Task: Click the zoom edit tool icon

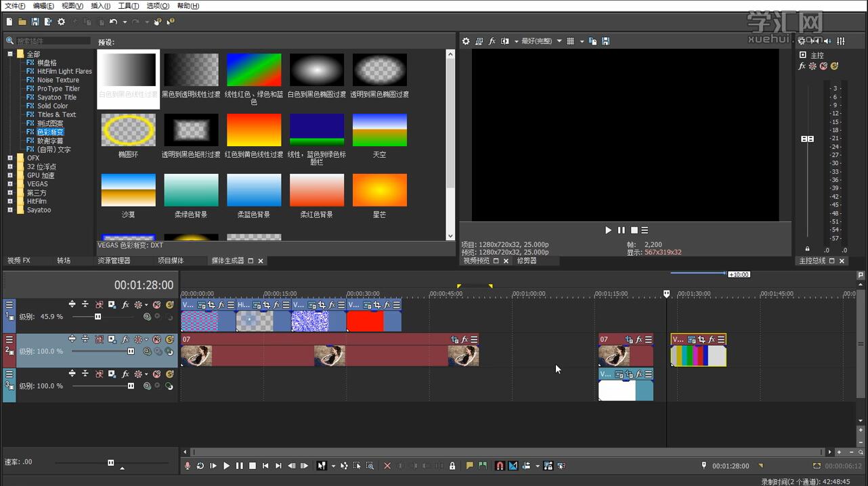Action: pos(370,466)
